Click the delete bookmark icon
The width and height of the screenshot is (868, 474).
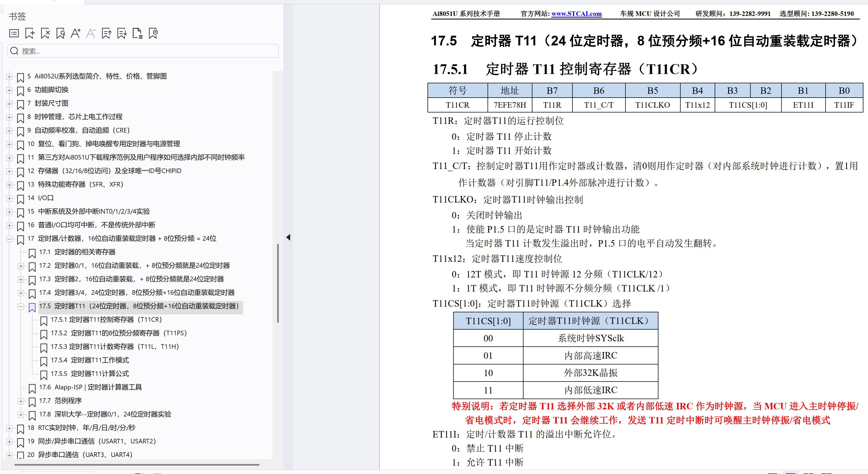45,33
